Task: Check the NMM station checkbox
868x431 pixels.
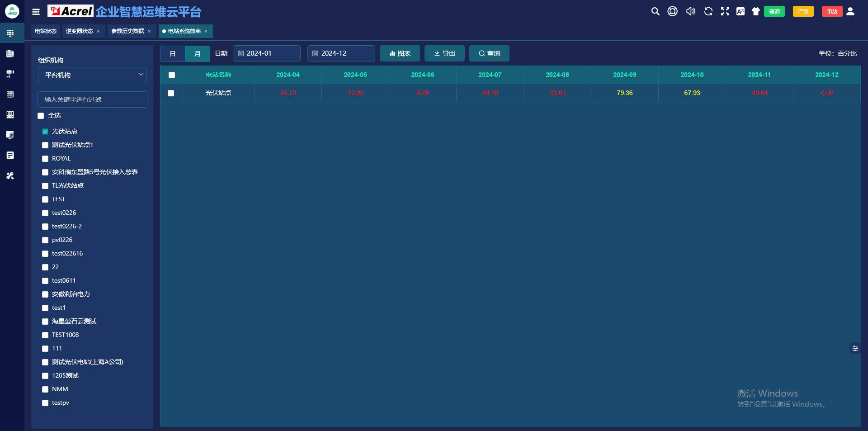Action: pos(45,389)
